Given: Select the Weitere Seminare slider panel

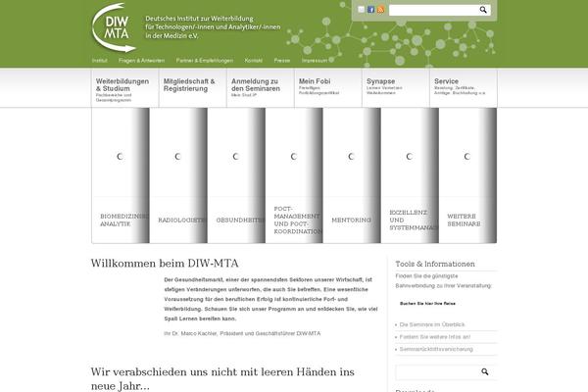Looking at the screenshot, I should (x=467, y=175).
